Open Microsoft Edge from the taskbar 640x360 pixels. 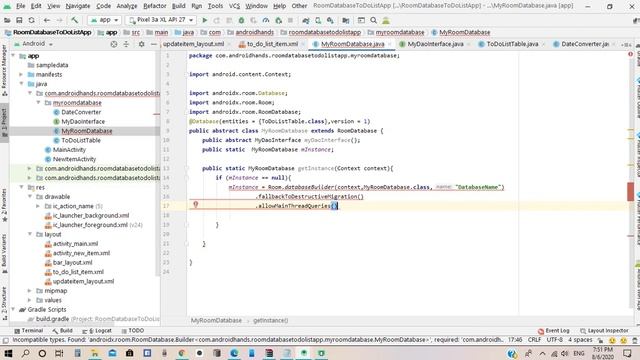(234, 353)
